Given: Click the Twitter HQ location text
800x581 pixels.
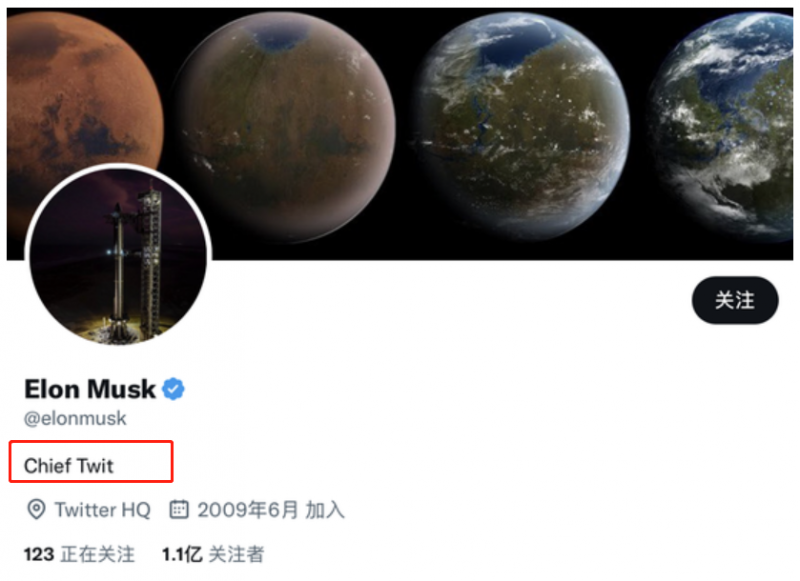Looking at the screenshot, I should point(102,510).
